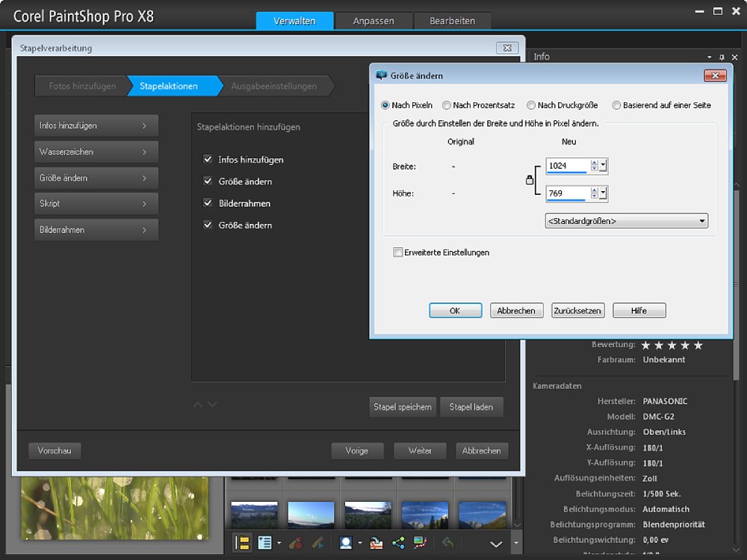Switch to the Verwalten tab

tap(294, 21)
